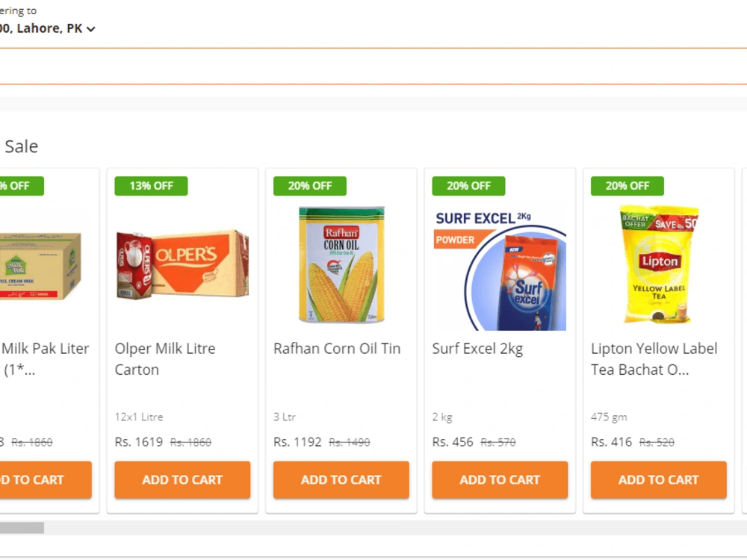Screen dimensions: 747x560
Task: Click the horizontal carousel scrollbar
Action: pos(22,528)
